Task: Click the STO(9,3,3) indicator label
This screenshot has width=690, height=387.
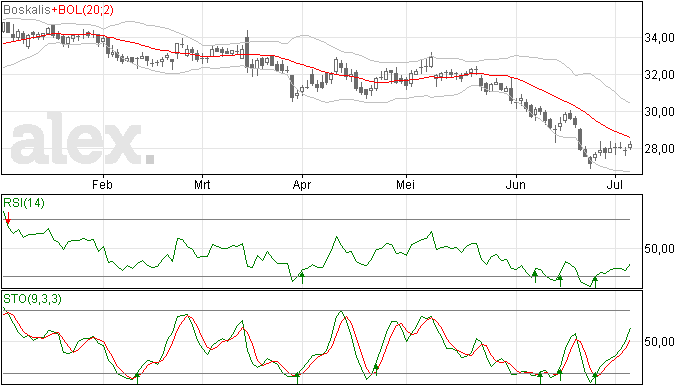Action: pos(32,299)
